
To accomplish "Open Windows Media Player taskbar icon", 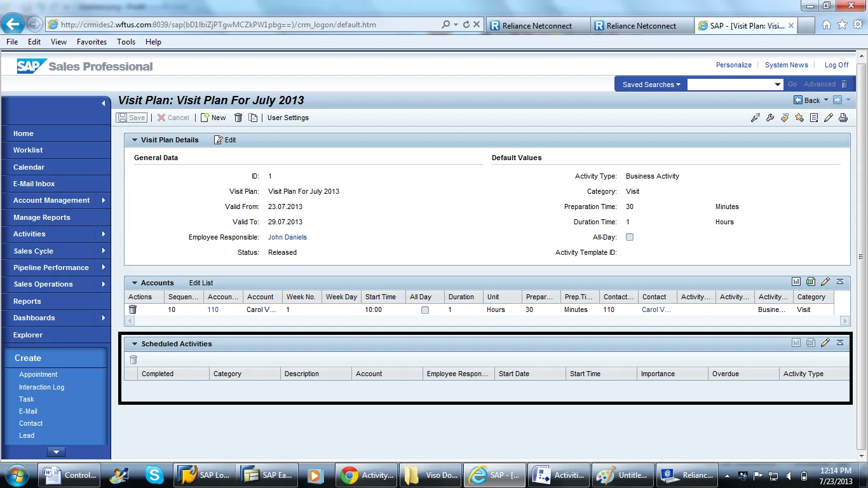I will (315, 475).
